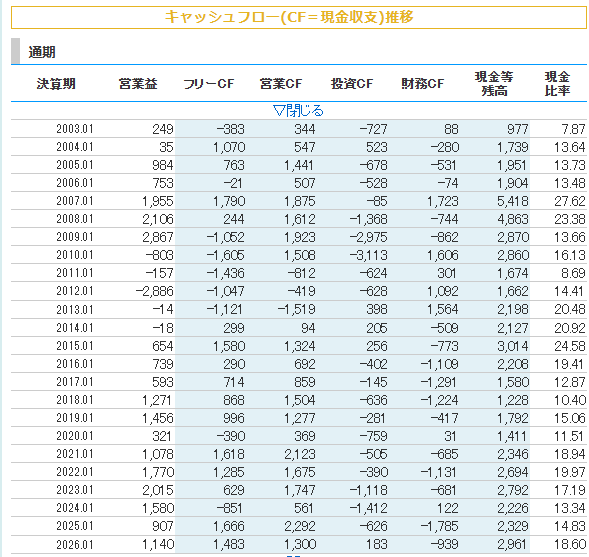The width and height of the screenshot is (589, 557).
Task: Click フリーCF value 1,070 for 2004.01
Action: (229, 147)
